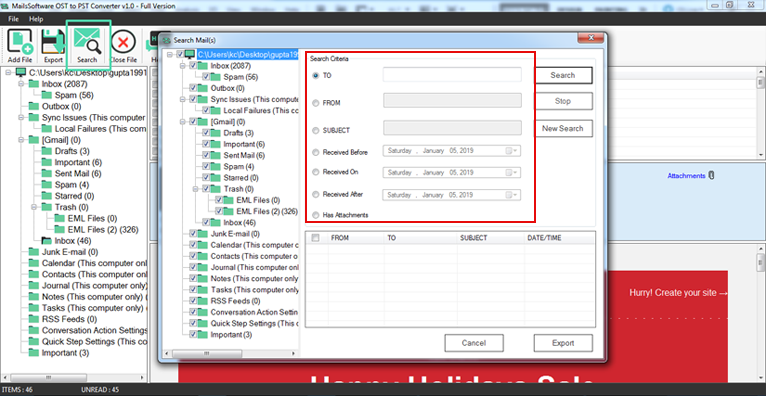Click the Drafts (3) folder icon in left panel

pos(47,151)
